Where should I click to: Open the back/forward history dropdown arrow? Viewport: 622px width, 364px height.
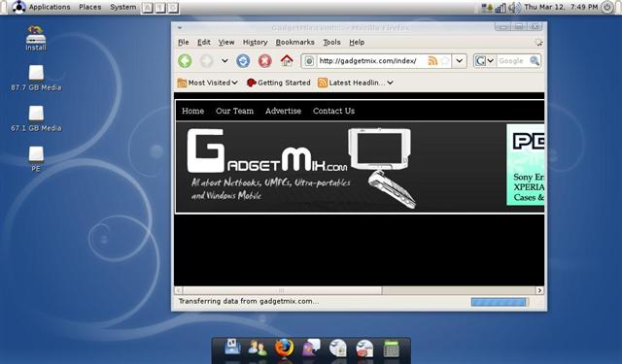coord(225,61)
